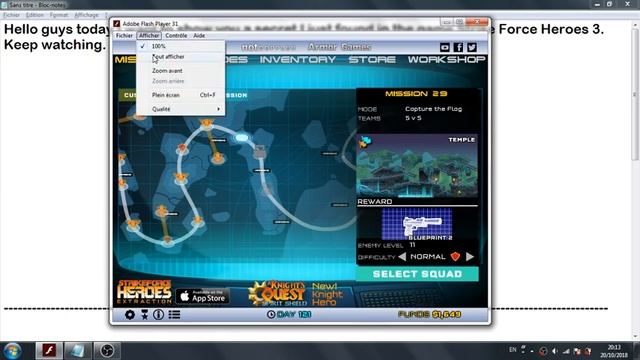Image resolution: width=640 pixels, height=360 pixels.
Task: Click the New! Knight Hero promo text
Action: click(327, 294)
